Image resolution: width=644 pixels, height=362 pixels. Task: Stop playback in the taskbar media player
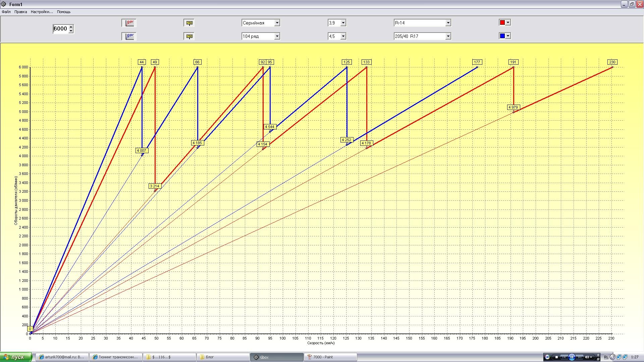(x=556, y=357)
